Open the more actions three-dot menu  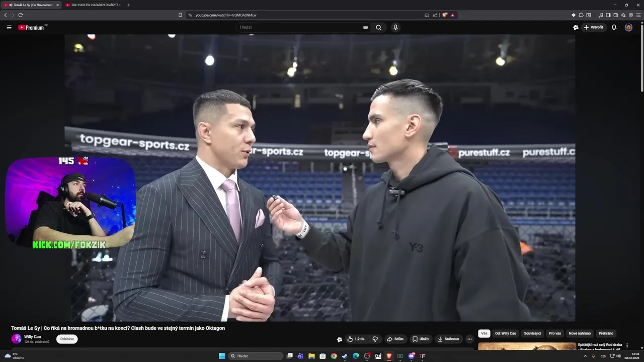tap(469, 339)
